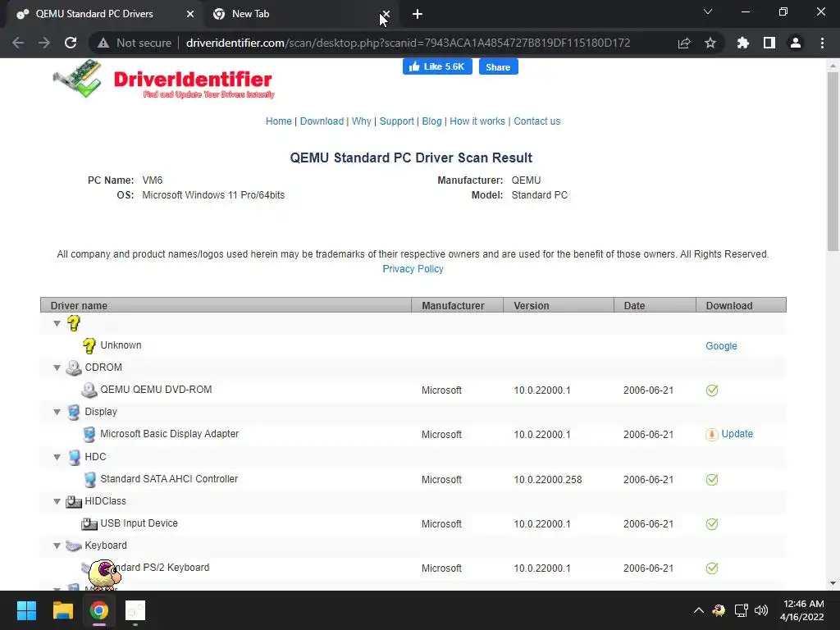
Task: Click the Chrome taskbar icon
Action: coord(99,610)
